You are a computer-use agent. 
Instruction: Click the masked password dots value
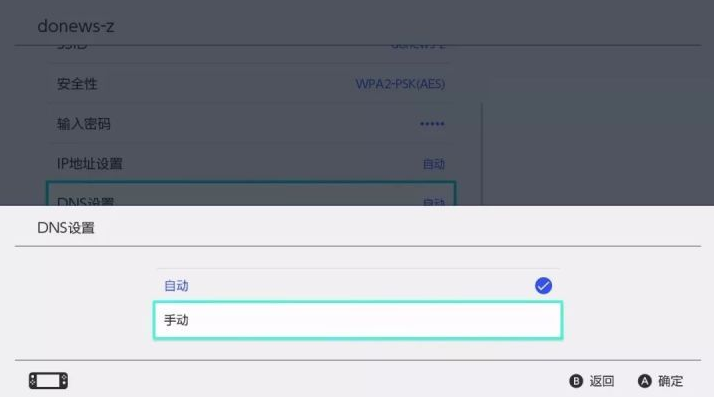(432, 124)
